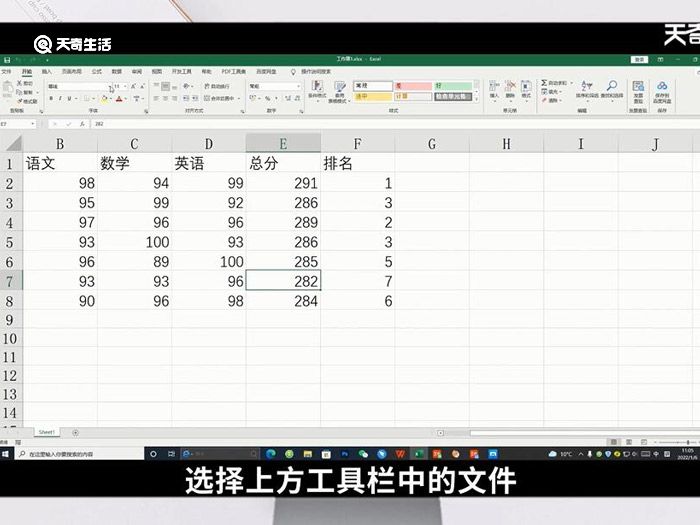Select column F header
The height and width of the screenshot is (525, 700).
tap(358, 144)
